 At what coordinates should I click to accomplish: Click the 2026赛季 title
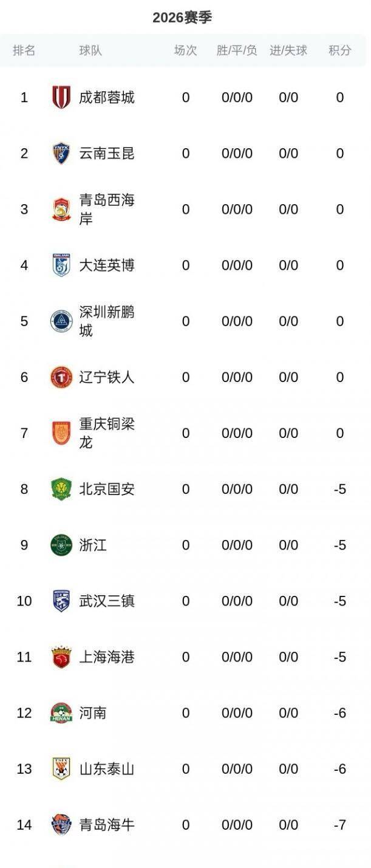[x=182, y=18]
